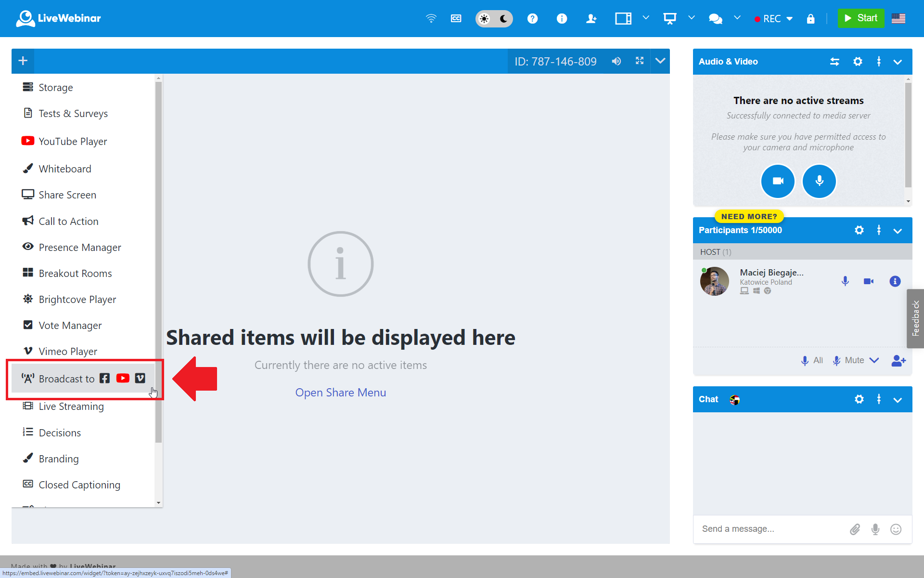Screen dimensions: 924x578
Task: Collapse the Participants panel chevron
Action: (x=898, y=231)
